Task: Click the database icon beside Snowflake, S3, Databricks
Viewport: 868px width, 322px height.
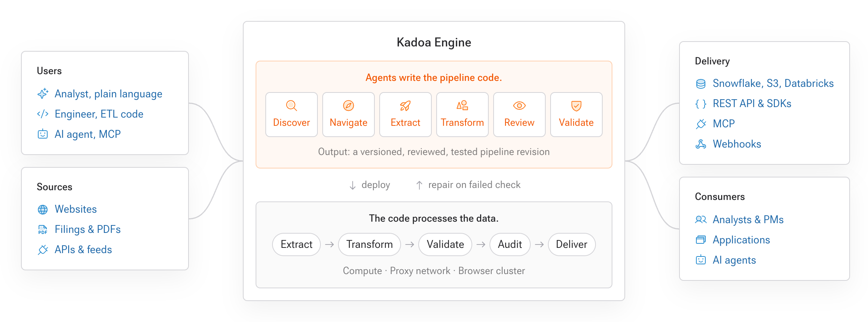Action: tap(701, 83)
